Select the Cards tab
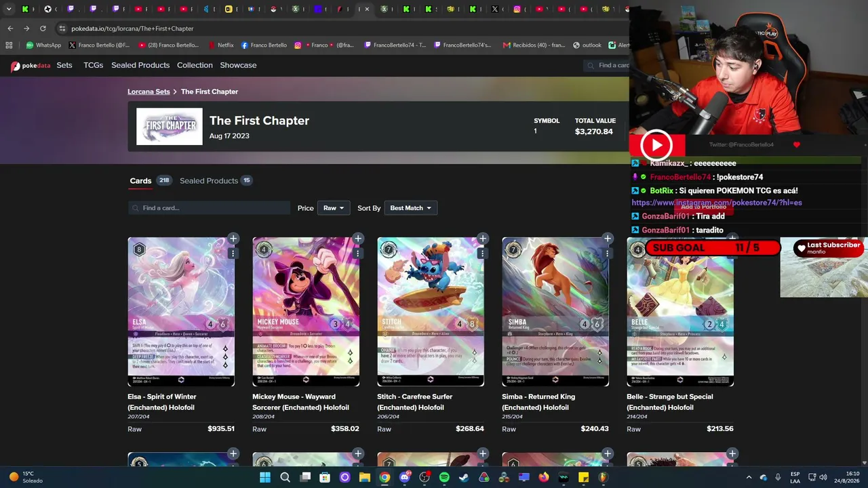The width and height of the screenshot is (868, 488). 140,181
